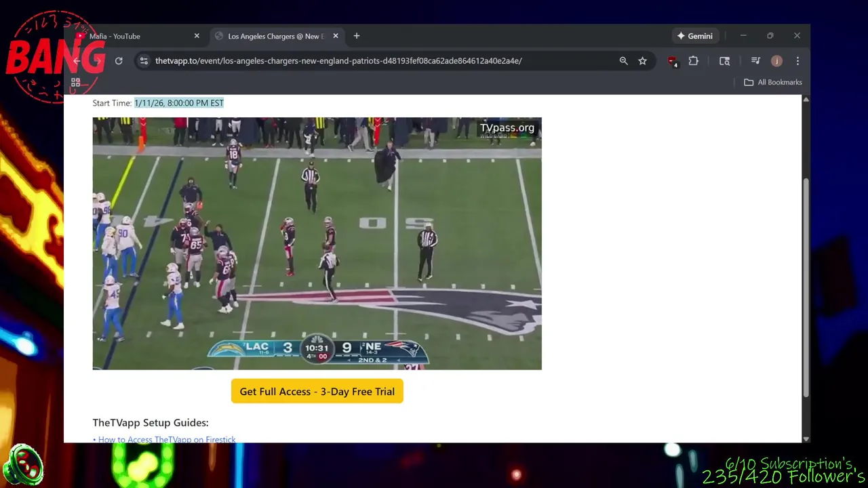Click the media control icon in toolbar
Viewport: 868px width, 488px height.
[x=755, y=61]
